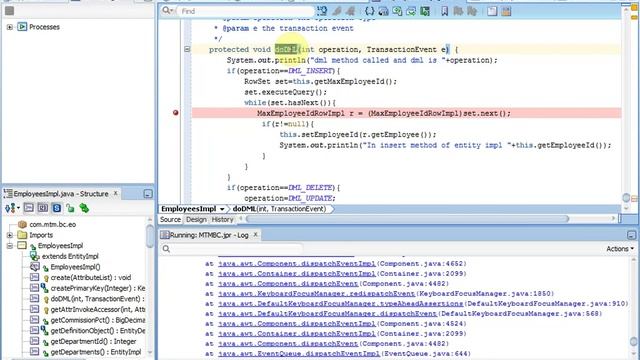Click the orange icon at the editor toolbar end
Image resolution: width=640 pixels, height=360 pixels.
[x=506, y=11]
